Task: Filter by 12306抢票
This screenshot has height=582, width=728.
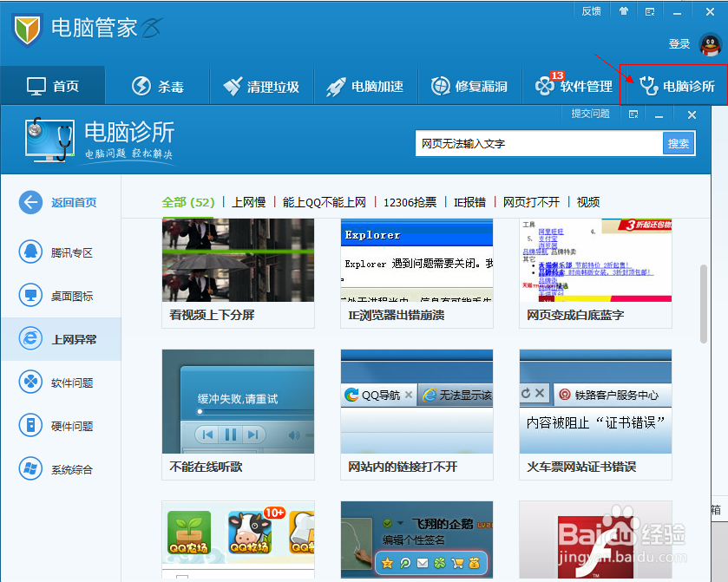Action: pos(410,202)
